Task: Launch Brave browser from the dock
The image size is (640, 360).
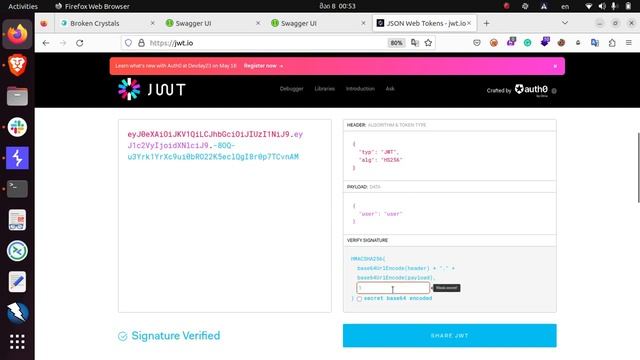Action: click(17, 65)
